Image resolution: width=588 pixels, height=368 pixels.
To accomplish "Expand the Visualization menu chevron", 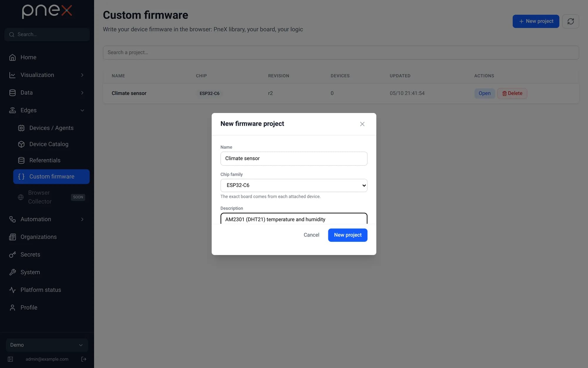I will (82, 75).
